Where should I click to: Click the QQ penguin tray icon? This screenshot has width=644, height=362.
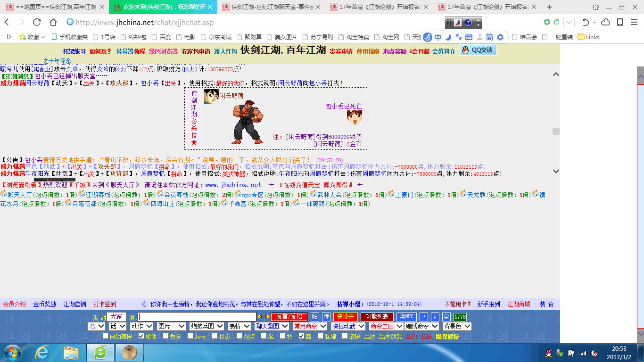[x=548, y=353]
